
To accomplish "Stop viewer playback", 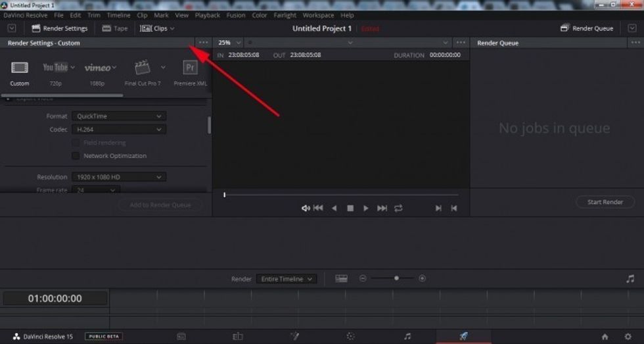I will tap(350, 209).
